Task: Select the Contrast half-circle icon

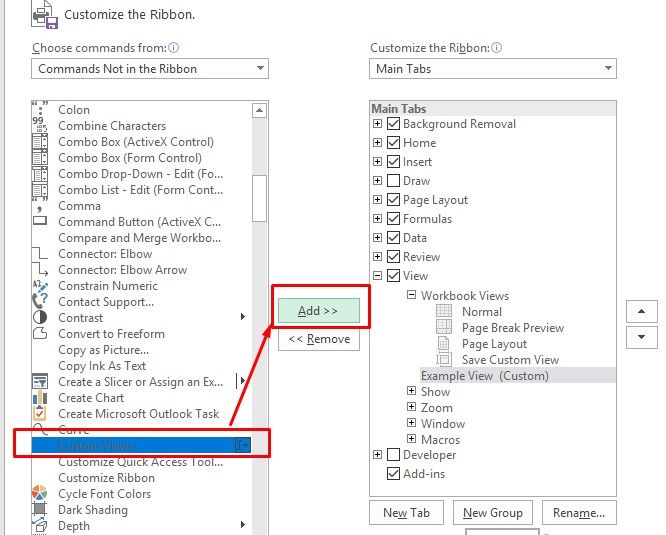Action: [x=40, y=317]
